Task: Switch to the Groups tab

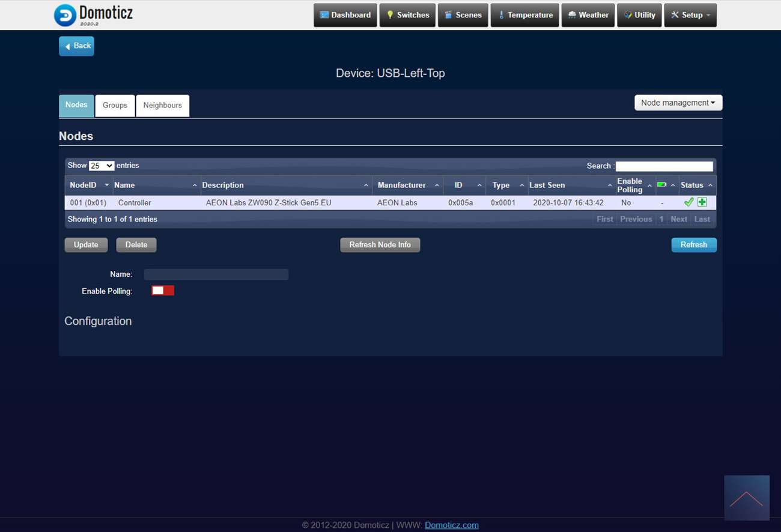Action: (x=115, y=105)
